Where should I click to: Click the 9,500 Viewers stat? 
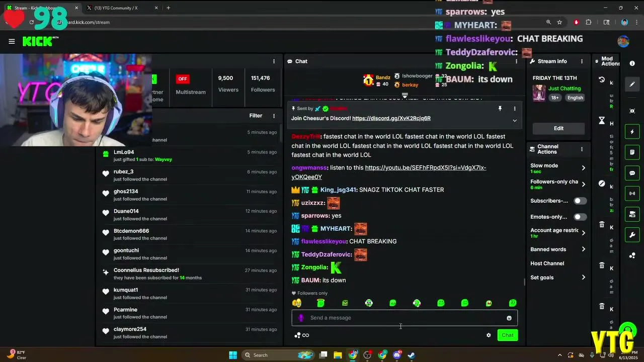pos(228,84)
